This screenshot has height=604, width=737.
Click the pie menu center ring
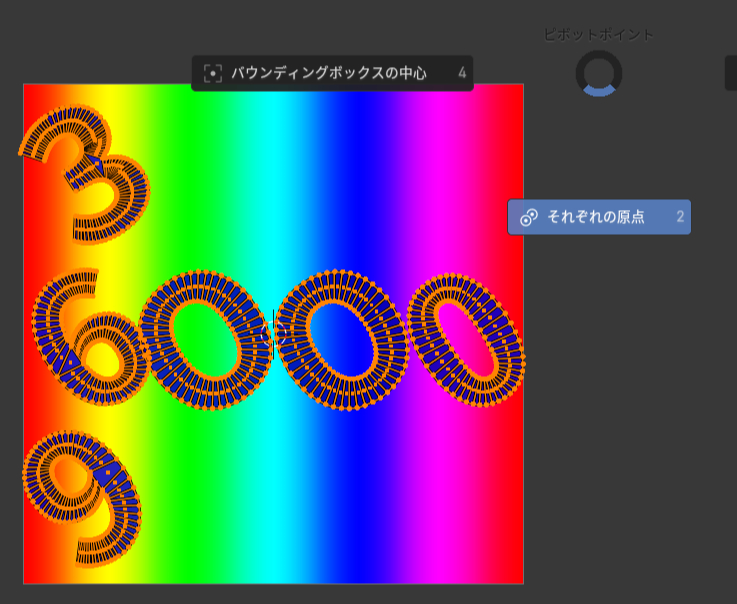pyautogui.click(x=599, y=73)
